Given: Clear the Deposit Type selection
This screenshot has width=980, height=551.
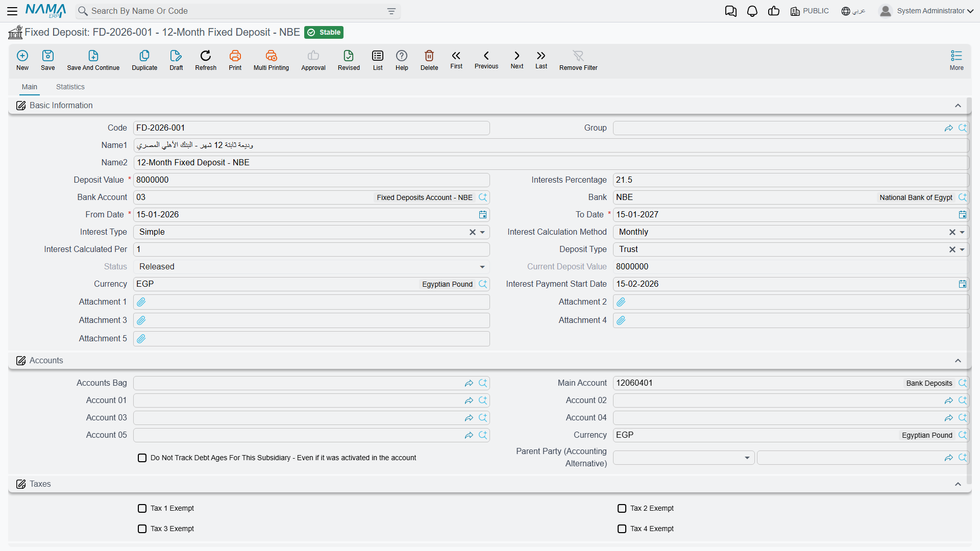Looking at the screenshot, I should coord(952,249).
